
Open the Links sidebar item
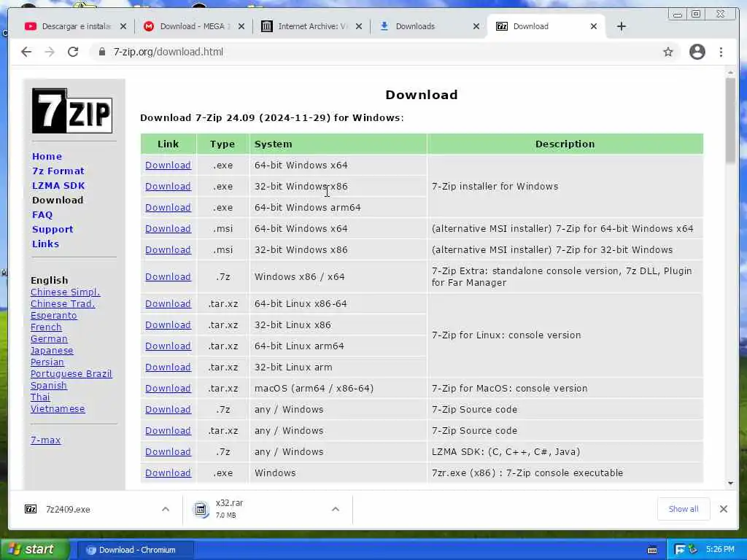45,244
